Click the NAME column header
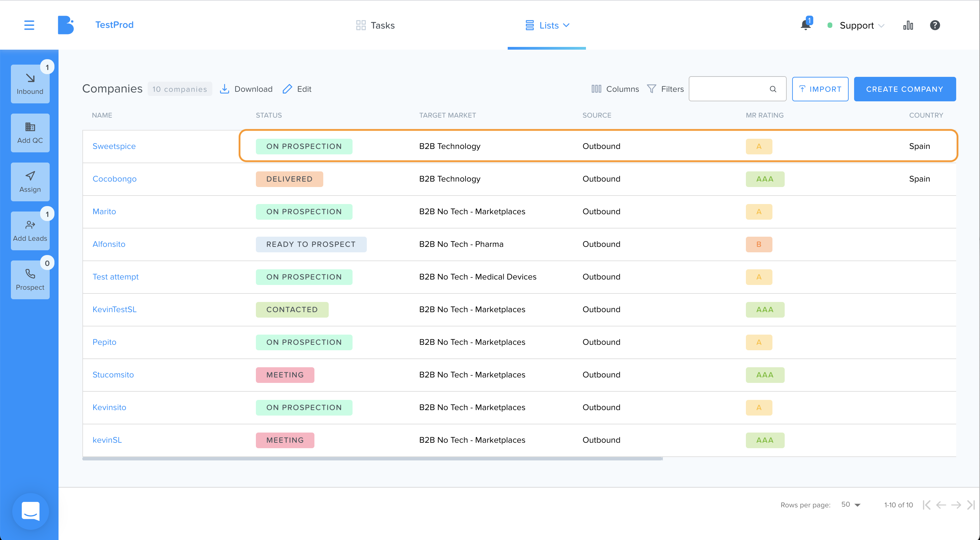This screenshot has height=540, width=980. coord(102,115)
